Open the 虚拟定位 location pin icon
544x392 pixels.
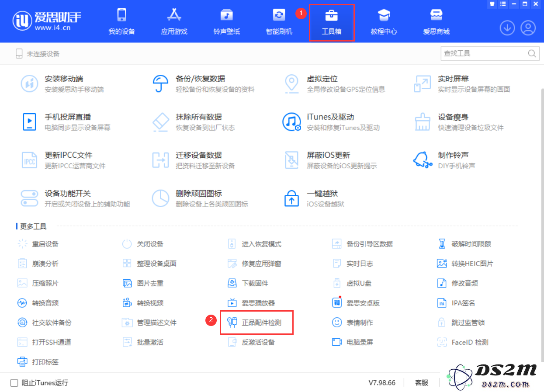[291, 83]
